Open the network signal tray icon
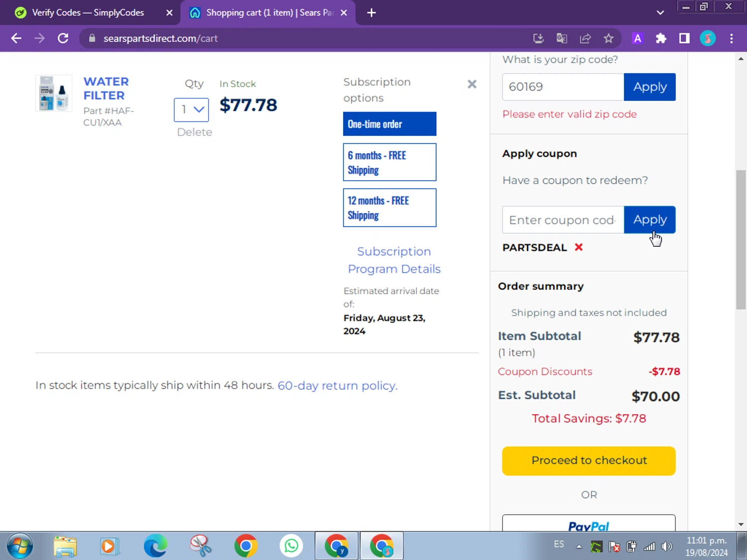The width and height of the screenshot is (747, 560). click(x=649, y=547)
